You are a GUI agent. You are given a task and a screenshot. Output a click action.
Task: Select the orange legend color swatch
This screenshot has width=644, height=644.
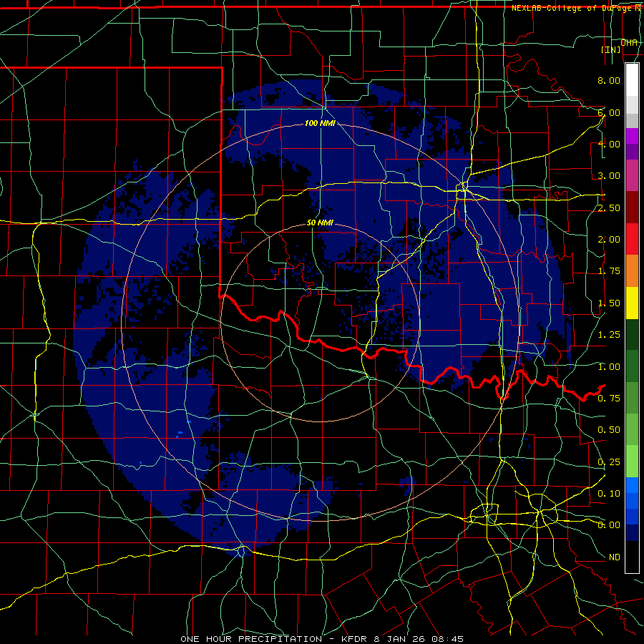tap(632, 271)
